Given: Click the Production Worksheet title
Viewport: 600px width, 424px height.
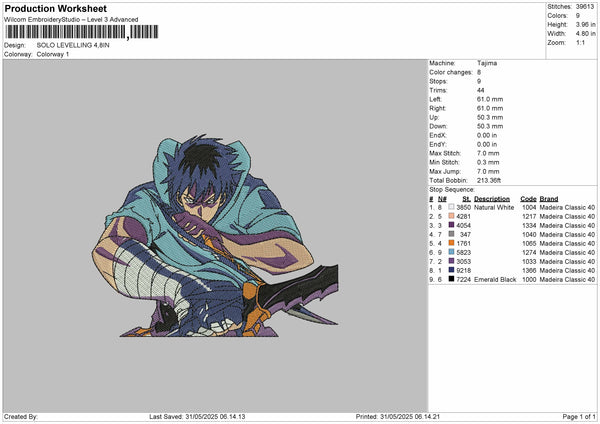Looking at the screenshot, I should pyautogui.click(x=55, y=8).
